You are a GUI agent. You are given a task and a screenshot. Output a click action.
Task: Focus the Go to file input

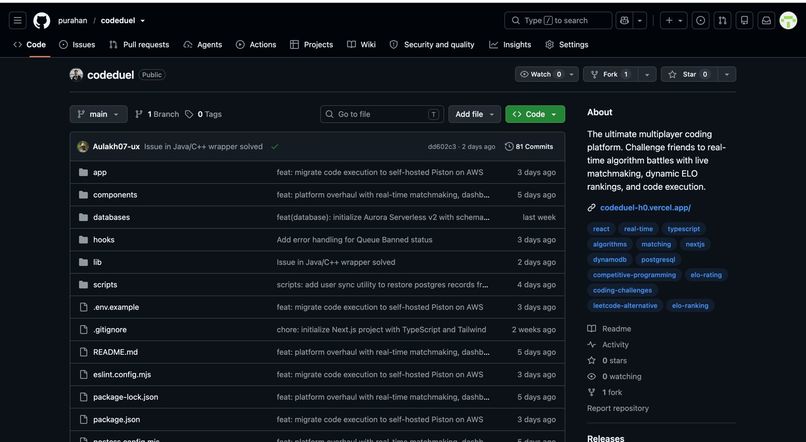pyautogui.click(x=382, y=114)
